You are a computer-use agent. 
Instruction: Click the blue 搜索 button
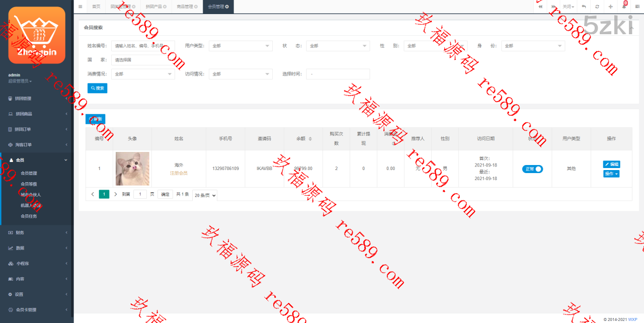click(x=97, y=88)
